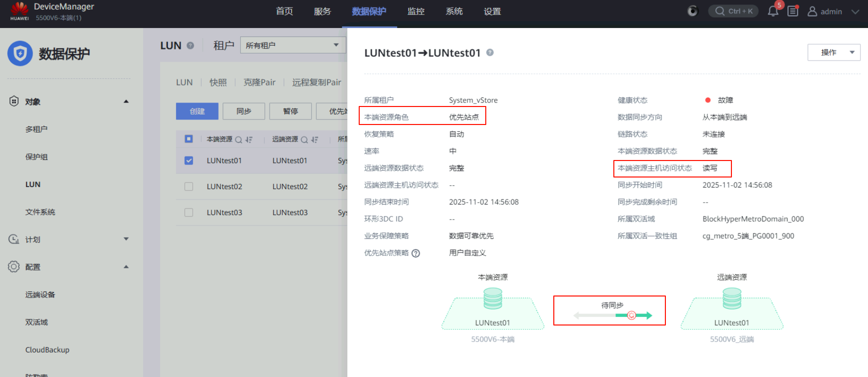Uncheck the LUNtest01 row checkbox
The width and height of the screenshot is (868, 377).
[x=189, y=160]
